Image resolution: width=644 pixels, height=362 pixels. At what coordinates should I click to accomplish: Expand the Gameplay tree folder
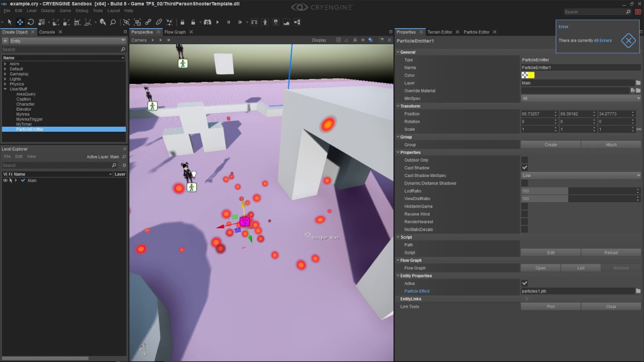(5, 74)
